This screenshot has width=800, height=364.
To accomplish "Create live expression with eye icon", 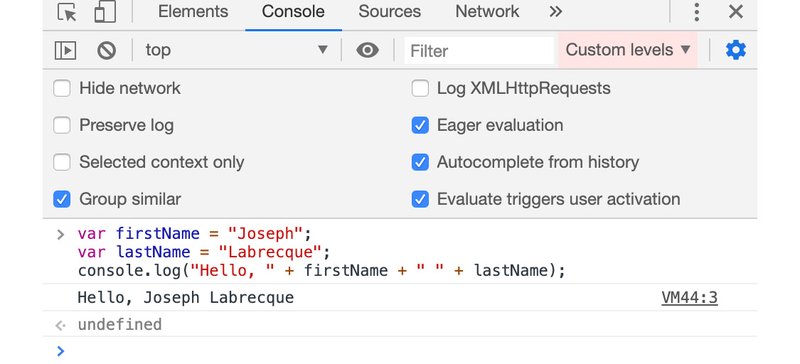I will point(367,50).
